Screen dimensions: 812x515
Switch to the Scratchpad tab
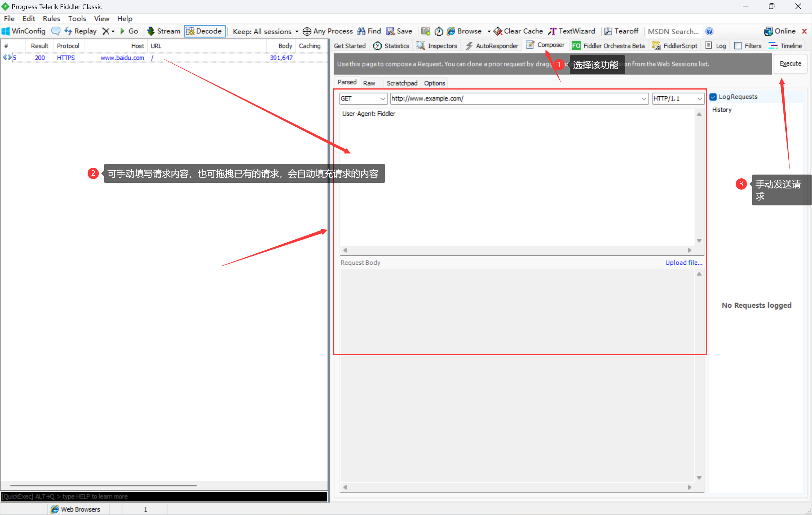tap(402, 83)
